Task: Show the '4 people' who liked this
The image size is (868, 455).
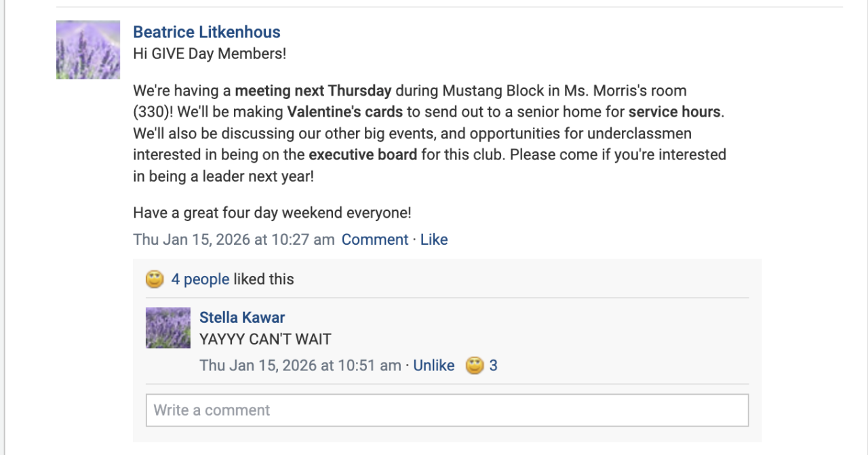Action: [x=200, y=279]
